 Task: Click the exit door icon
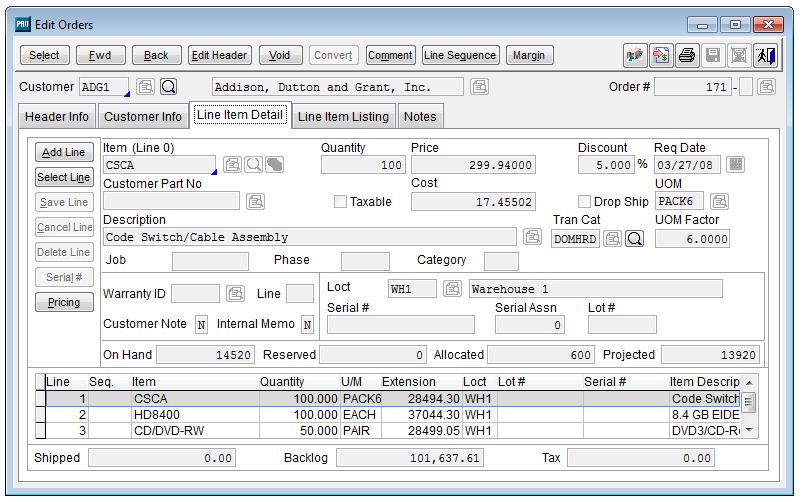(x=766, y=55)
